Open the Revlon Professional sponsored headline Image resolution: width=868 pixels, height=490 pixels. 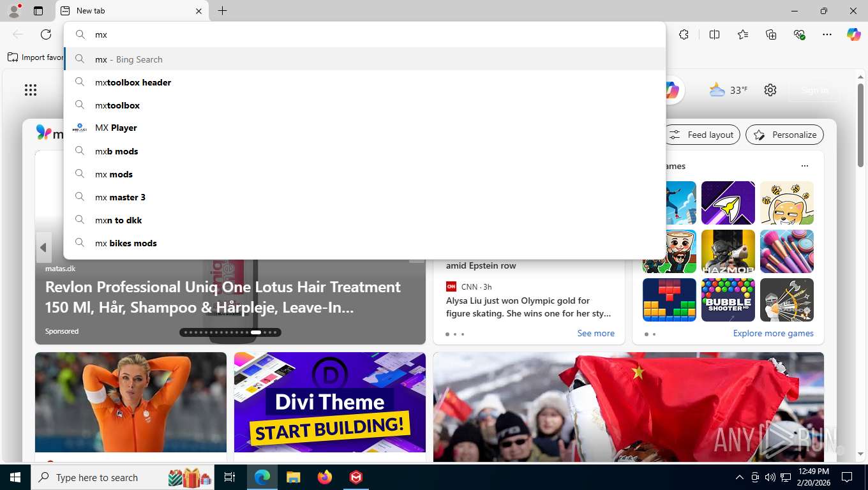(223, 297)
